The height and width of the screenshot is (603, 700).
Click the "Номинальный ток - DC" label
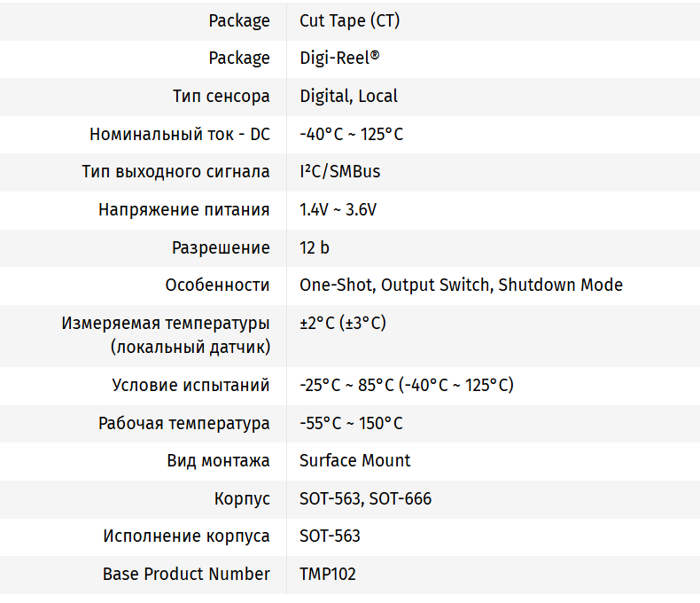point(179,134)
